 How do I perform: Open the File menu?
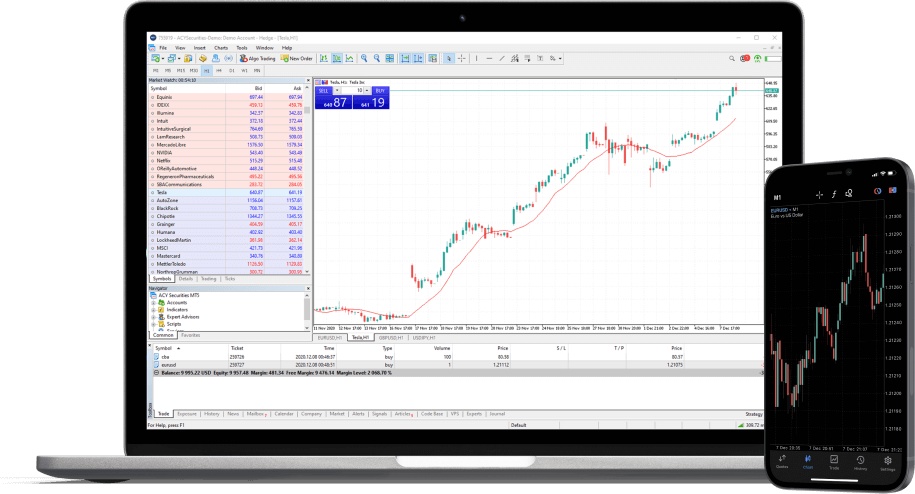[x=163, y=48]
